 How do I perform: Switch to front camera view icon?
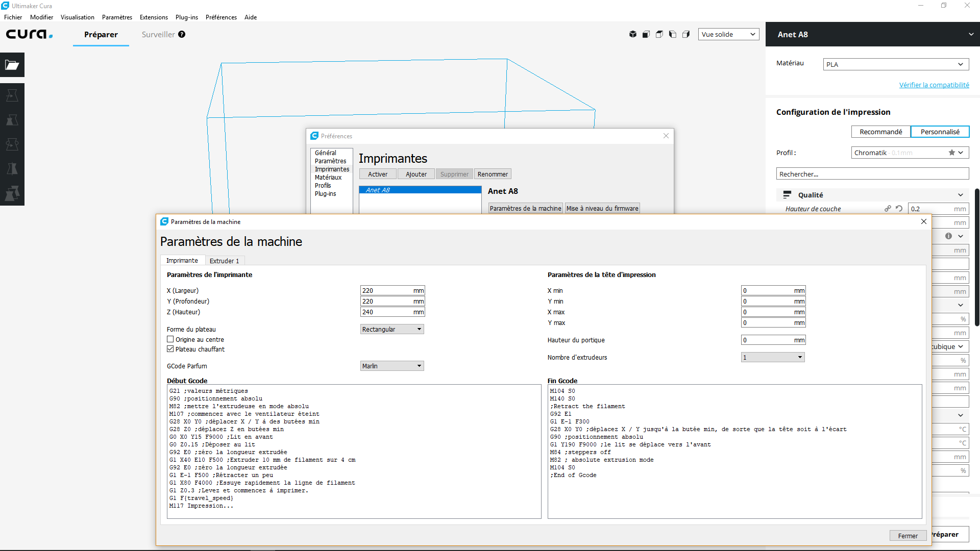pyautogui.click(x=646, y=34)
